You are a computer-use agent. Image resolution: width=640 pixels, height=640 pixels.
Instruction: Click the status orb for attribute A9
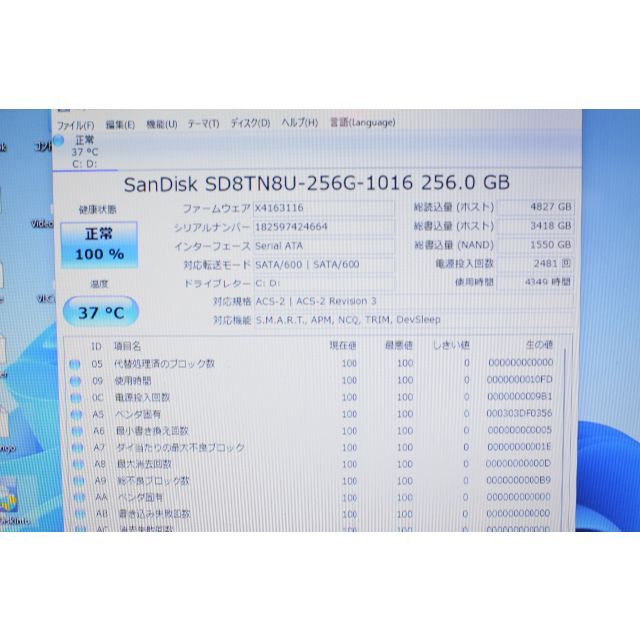[x=79, y=481]
